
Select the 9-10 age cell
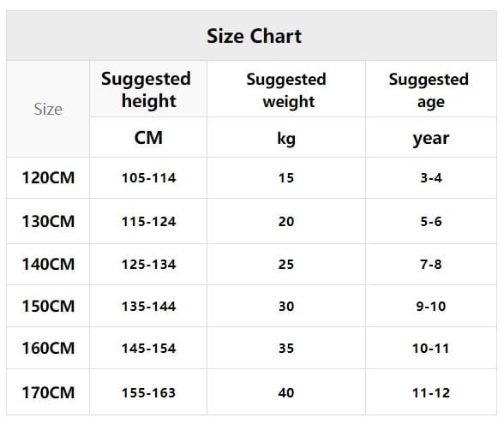(431, 306)
